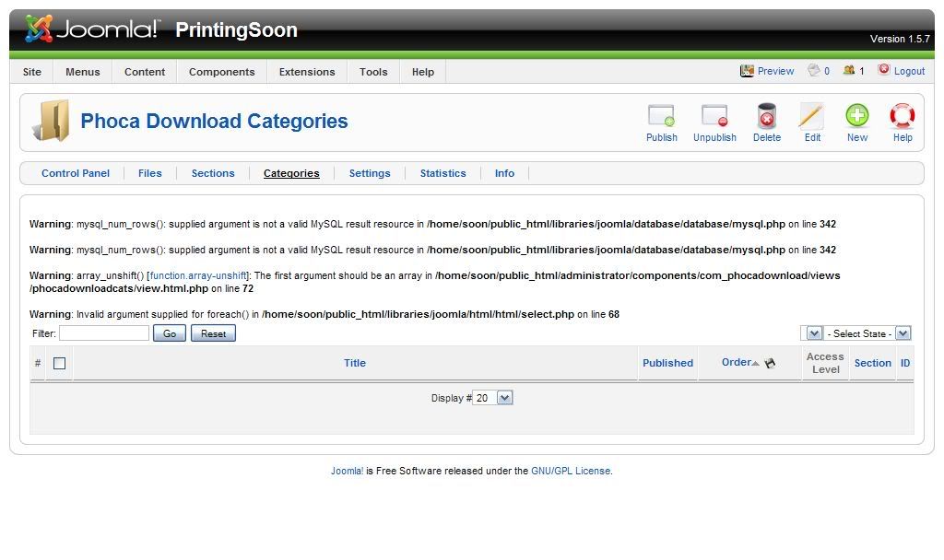The image size is (944, 560).
Task: Open the Extensions menu
Action: pos(307,72)
